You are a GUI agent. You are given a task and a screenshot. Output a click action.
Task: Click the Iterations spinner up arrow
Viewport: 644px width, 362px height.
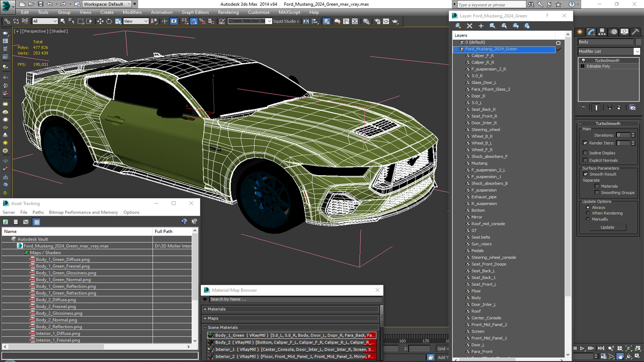(x=633, y=134)
